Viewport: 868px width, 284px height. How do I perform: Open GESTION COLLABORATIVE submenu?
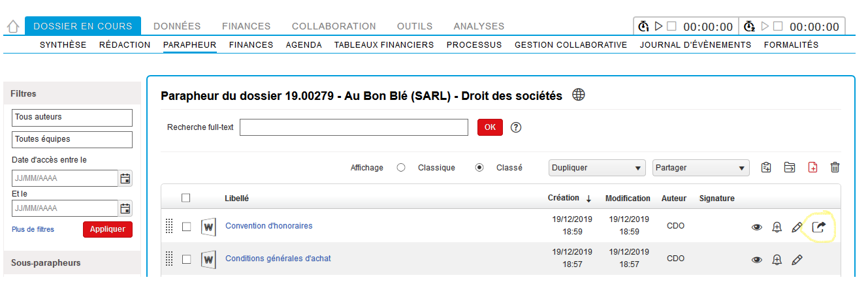point(571,45)
